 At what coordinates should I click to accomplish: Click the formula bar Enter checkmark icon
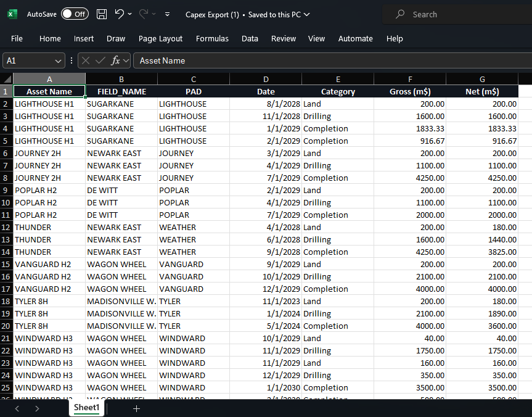tap(100, 60)
